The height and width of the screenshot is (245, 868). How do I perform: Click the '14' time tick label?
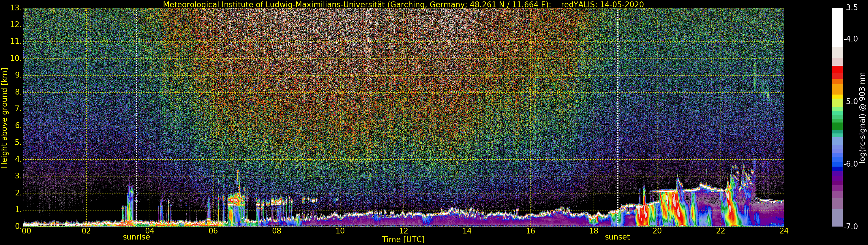(467, 231)
